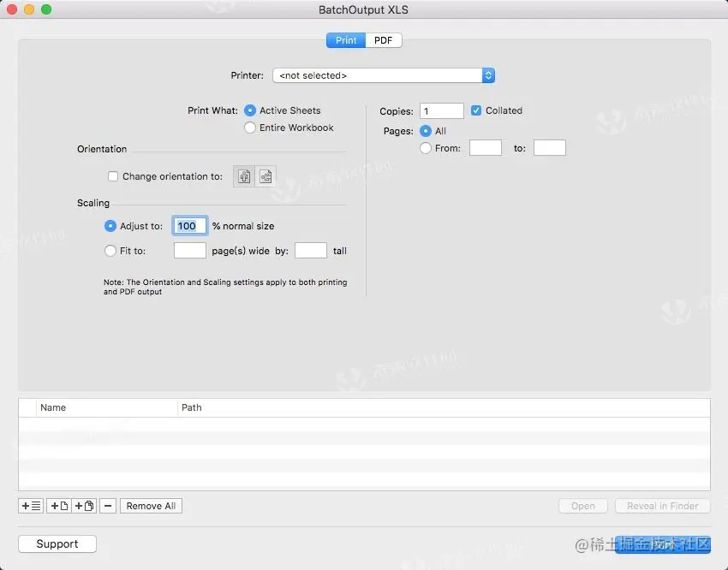This screenshot has width=728, height=570.
Task: Select landscape orientation icon
Action: [266, 176]
